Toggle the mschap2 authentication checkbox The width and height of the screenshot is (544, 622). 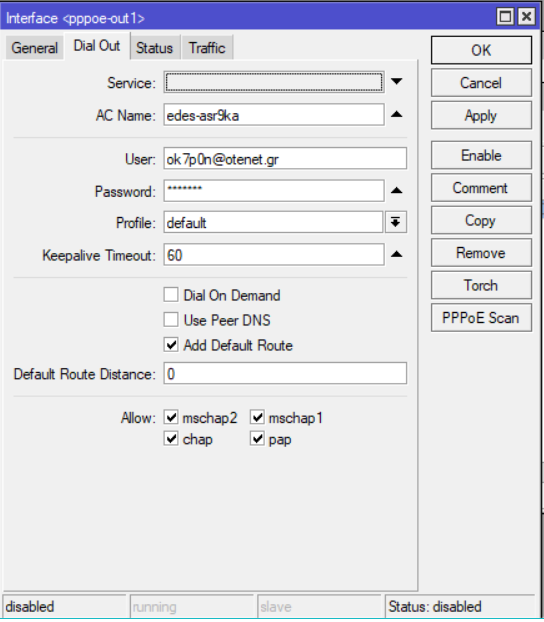[x=171, y=417]
